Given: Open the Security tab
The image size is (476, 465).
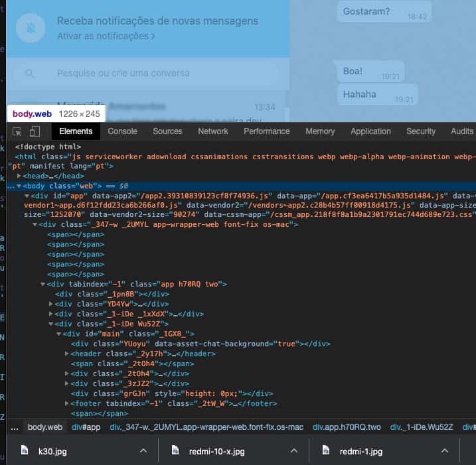Looking at the screenshot, I should (x=421, y=131).
